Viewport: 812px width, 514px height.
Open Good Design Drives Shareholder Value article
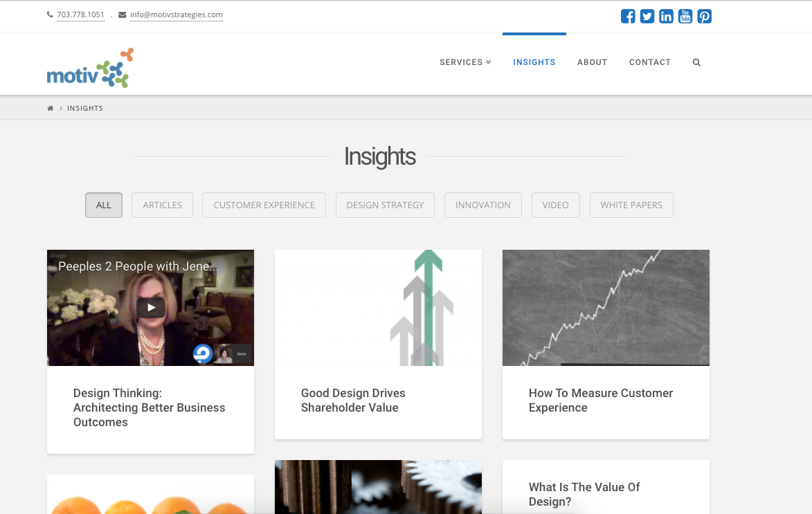pos(353,400)
